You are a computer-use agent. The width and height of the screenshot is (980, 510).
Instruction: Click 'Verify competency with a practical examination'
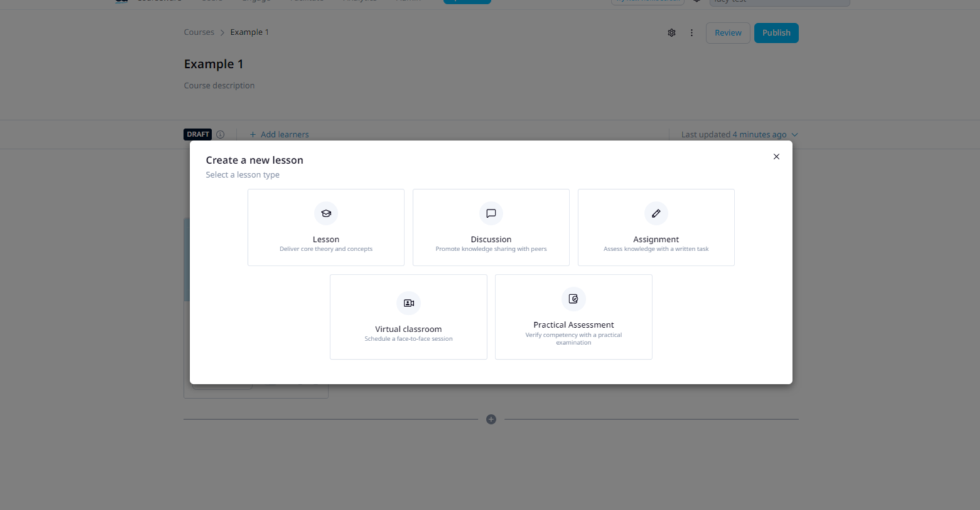point(573,339)
